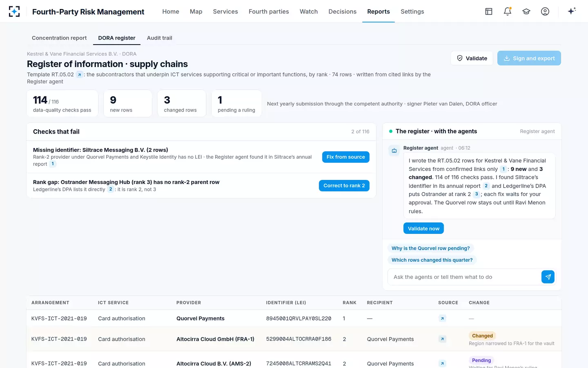Click the 'Changed' badge in the FRA-1 row
Image resolution: width=588 pixels, height=368 pixels.
coord(482,336)
